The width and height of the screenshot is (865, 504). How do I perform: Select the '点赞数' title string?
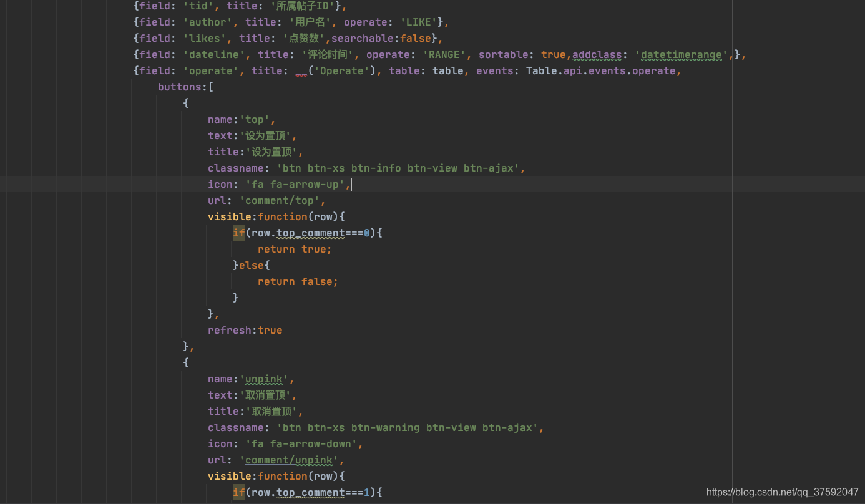point(303,39)
